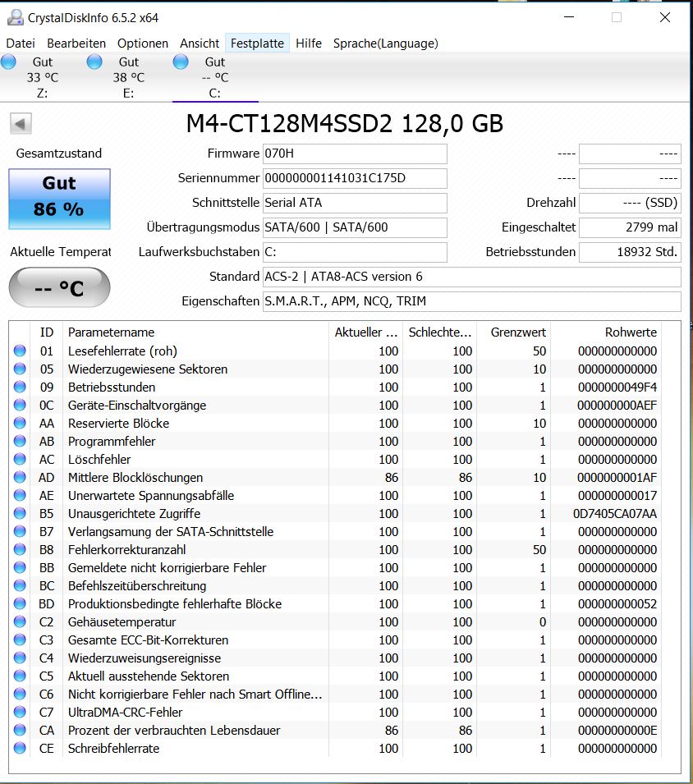This screenshot has width=693, height=784.
Task: Click status icon for Löschfehler
Action: point(20,459)
